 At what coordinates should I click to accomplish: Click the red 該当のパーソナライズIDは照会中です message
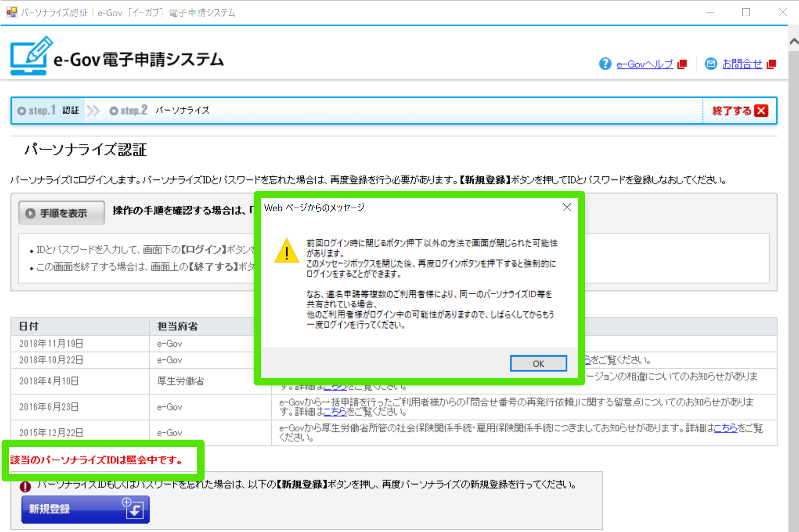tap(97, 460)
